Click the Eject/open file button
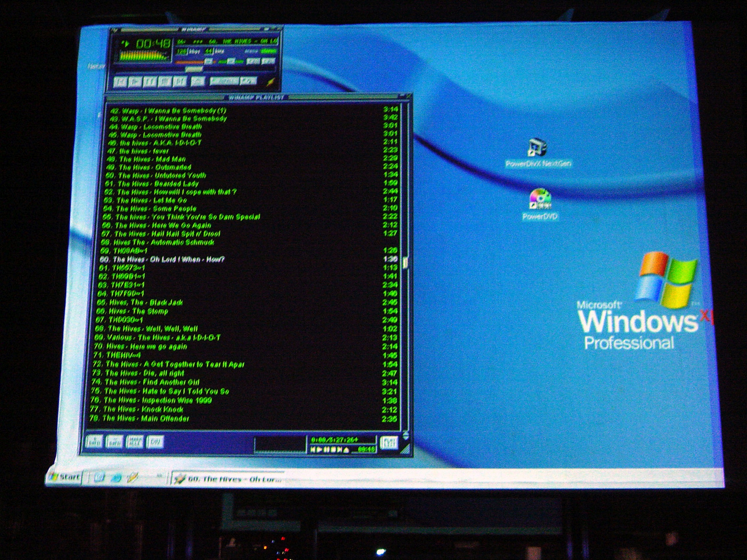This screenshot has height=560, width=747. [198, 81]
